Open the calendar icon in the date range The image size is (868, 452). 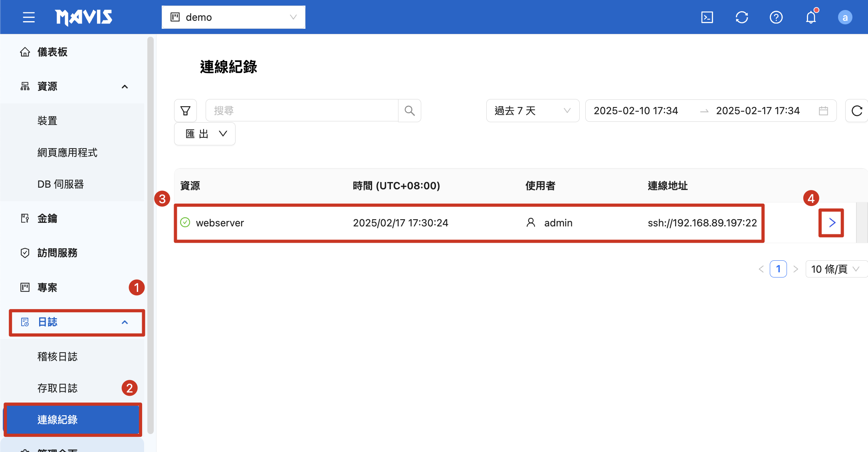(x=823, y=111)
